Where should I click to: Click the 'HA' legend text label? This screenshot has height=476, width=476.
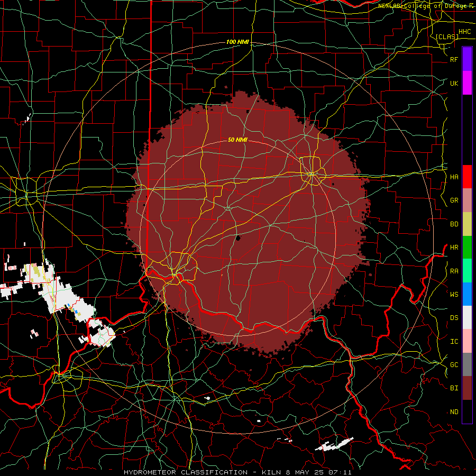point(454,177)
